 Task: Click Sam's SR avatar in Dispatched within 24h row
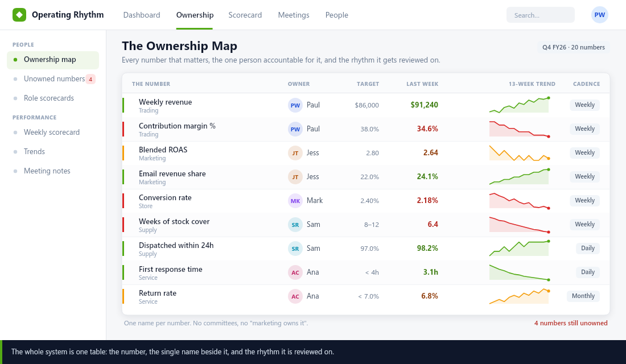(295, 249)
